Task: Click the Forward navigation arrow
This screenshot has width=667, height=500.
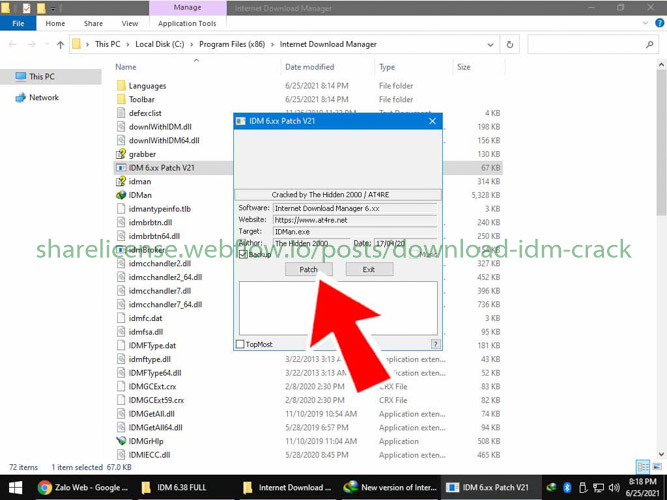Action: [31, 44]
